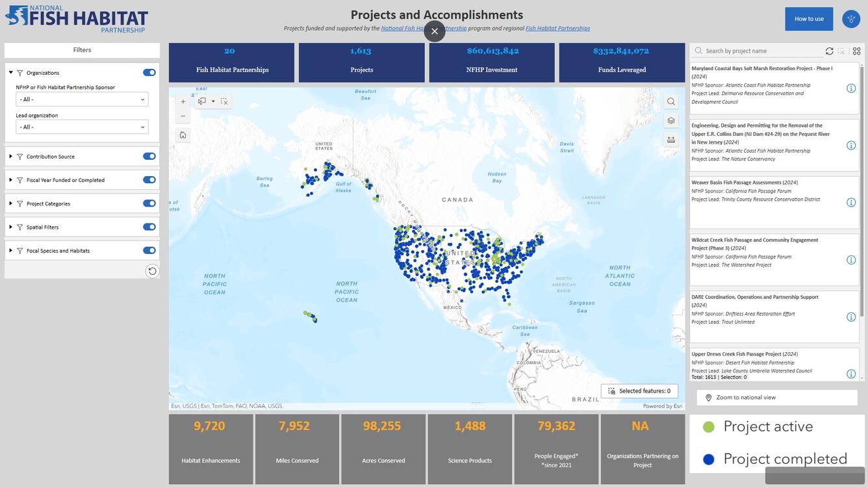Refresh the project list with the circular arrow
The width and height of the screenshot is (868, 488).
[828, 50]
